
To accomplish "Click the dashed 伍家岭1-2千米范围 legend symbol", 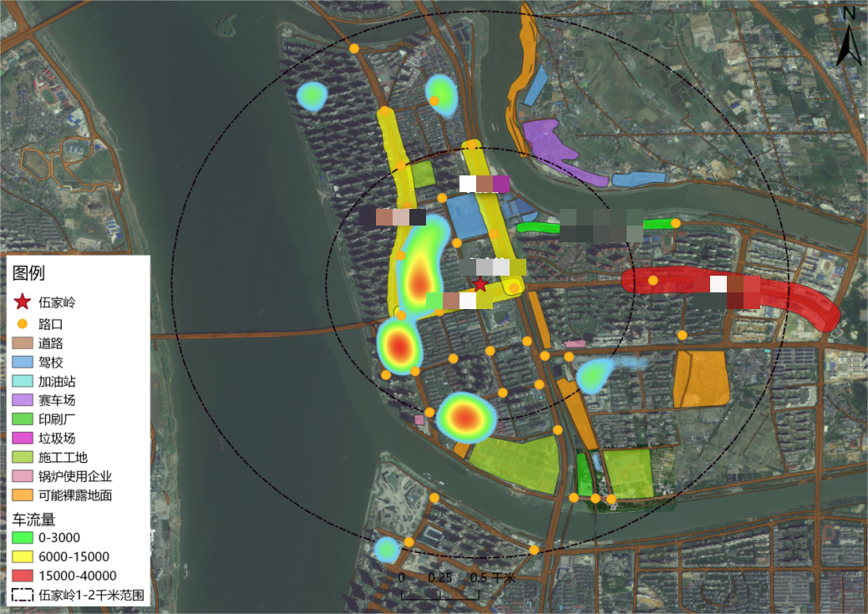I will click(x=23, y=596).
